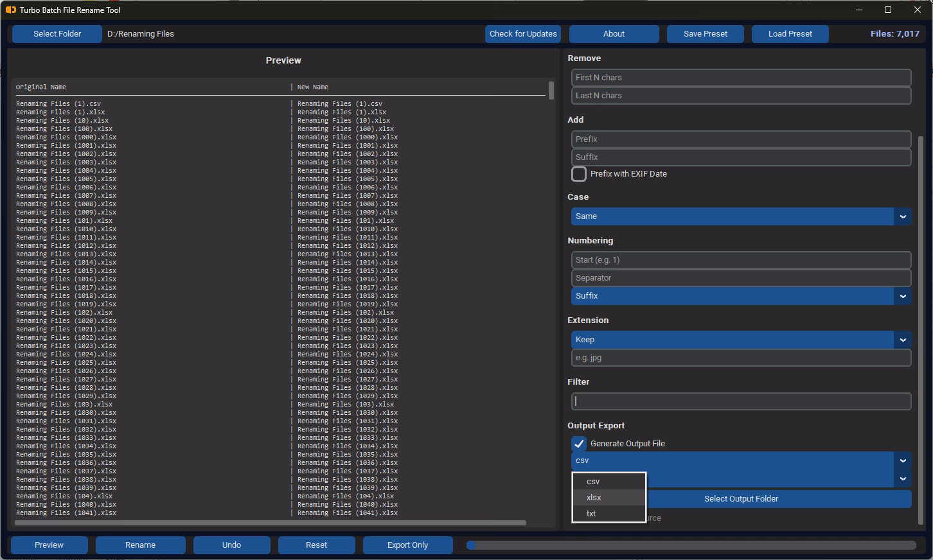
Task: Open the Extension Keep dropdown
Action: tap(741, 340)
